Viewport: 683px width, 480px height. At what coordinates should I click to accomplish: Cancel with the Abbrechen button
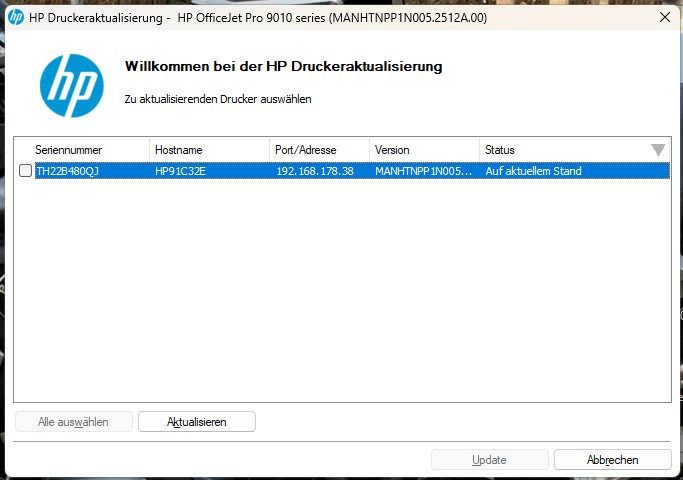612,460
